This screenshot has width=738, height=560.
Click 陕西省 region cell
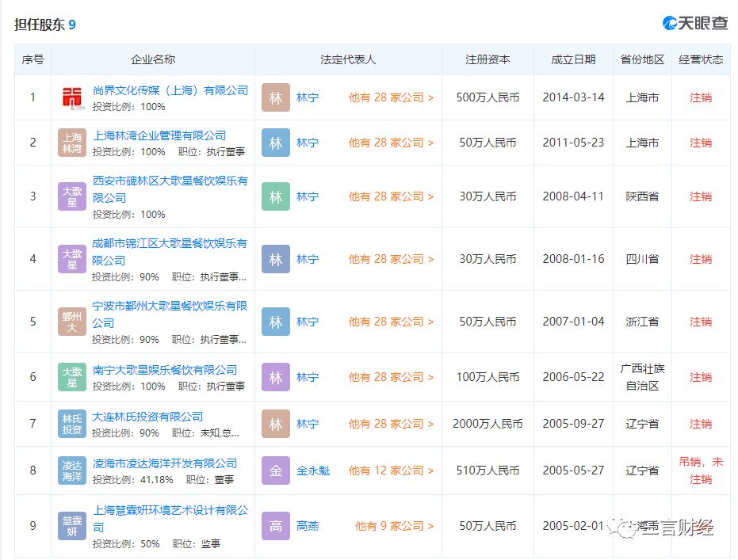(x=642, y=196)
